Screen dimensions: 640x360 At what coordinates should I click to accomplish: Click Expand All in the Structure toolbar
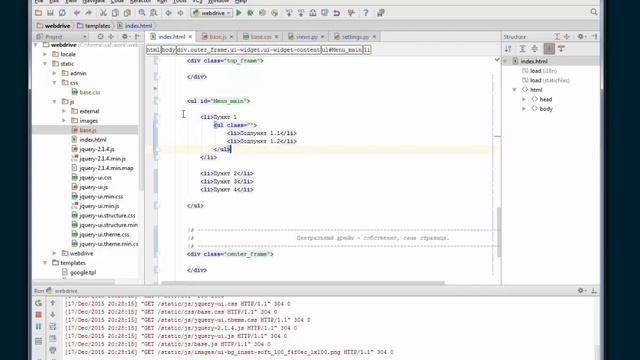522,49
